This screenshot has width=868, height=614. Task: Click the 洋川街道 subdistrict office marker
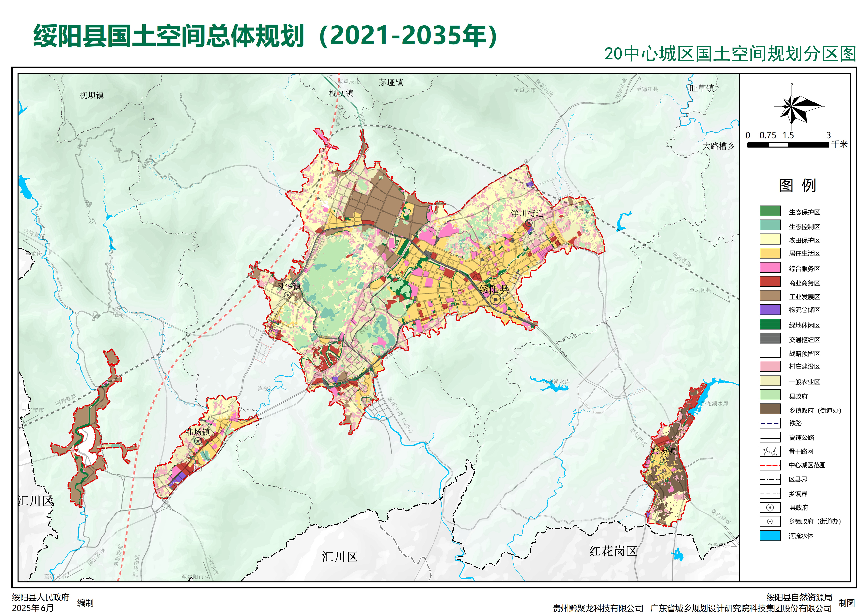coord(529,223)
